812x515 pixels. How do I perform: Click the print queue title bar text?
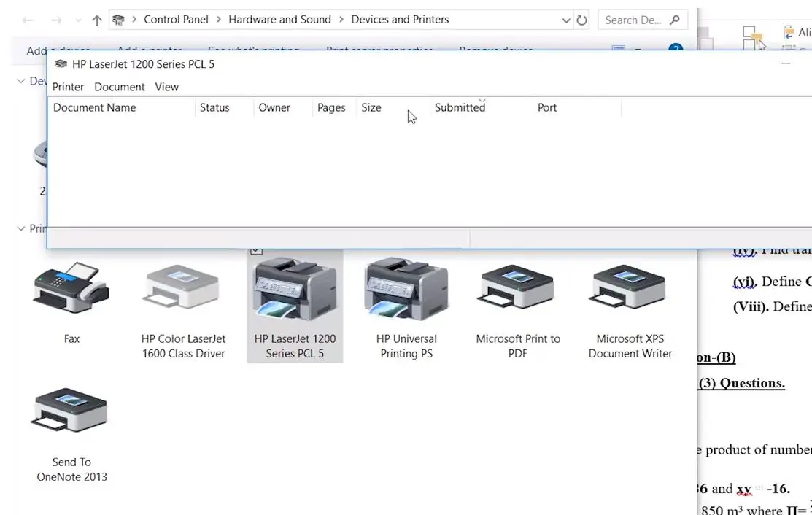click(143, 63)
